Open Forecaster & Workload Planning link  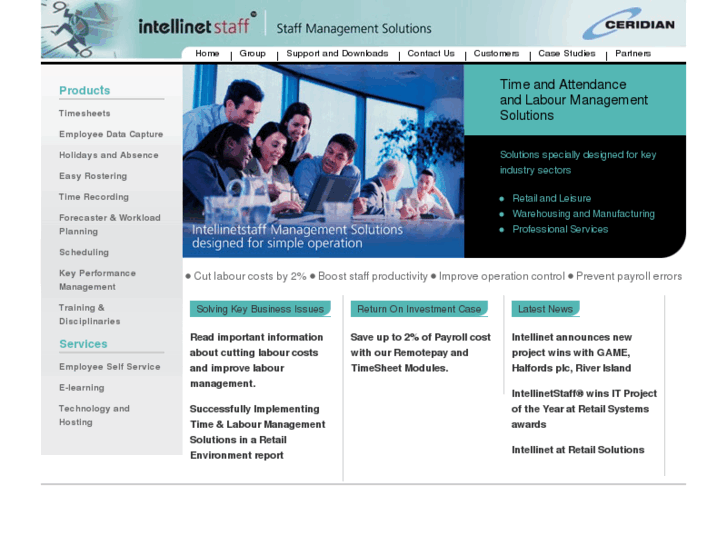point(109,225)
